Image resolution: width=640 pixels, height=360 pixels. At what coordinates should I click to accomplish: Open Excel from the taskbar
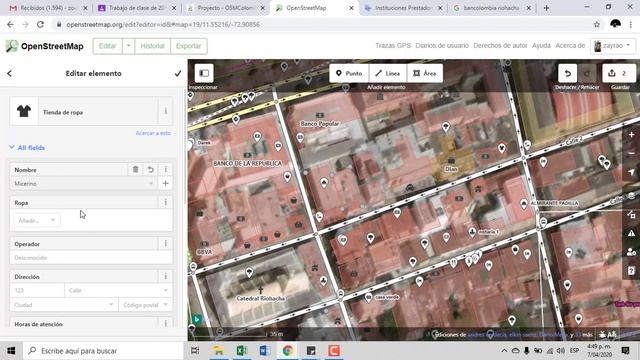(x=242, y=351)
